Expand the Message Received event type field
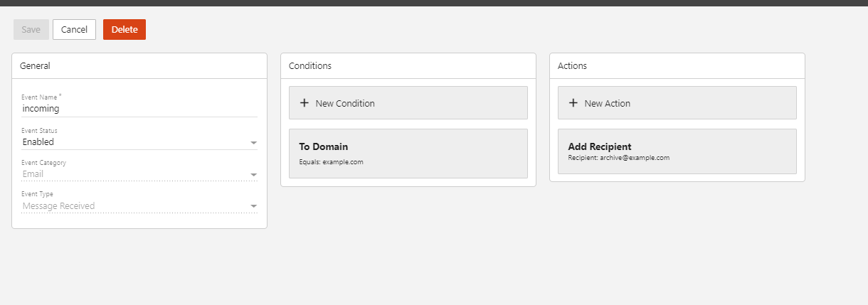This screenshot has width=868, height=305. 135,206
